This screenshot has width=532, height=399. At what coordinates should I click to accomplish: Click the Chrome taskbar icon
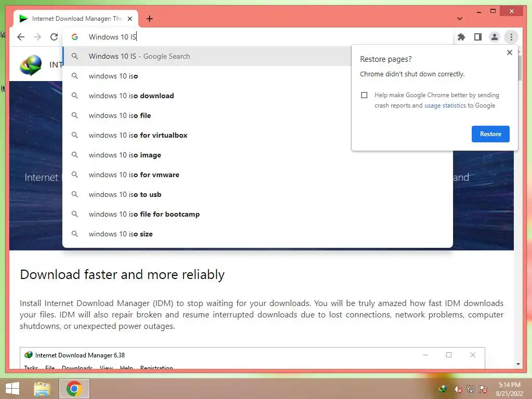tap(74, 389)
